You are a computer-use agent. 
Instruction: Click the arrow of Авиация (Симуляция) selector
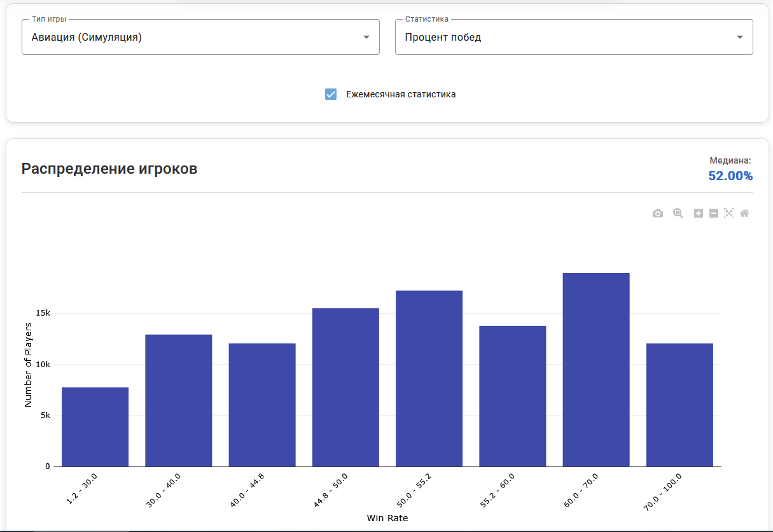(366, 37)
